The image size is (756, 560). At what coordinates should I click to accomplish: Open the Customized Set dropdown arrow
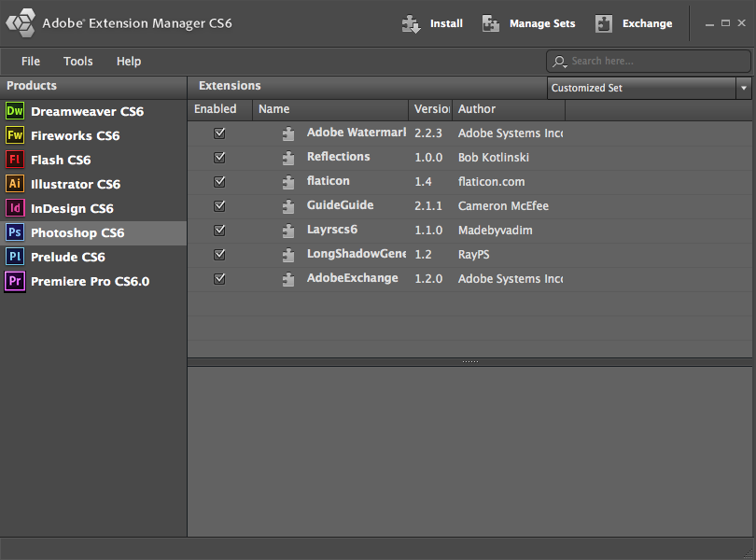744,88
